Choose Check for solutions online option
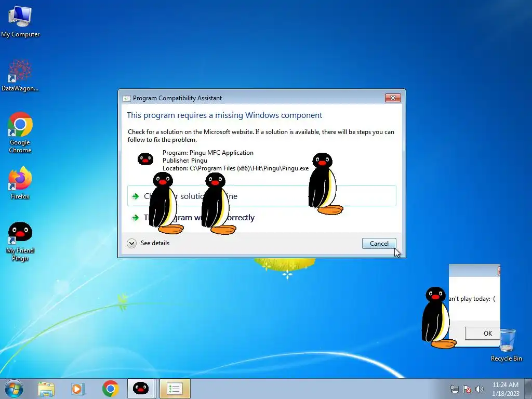 tap(262, 196)
